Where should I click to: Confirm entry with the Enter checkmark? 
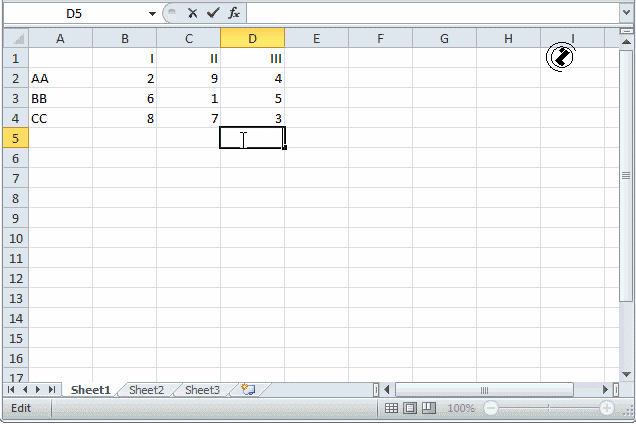pos(212,13)
